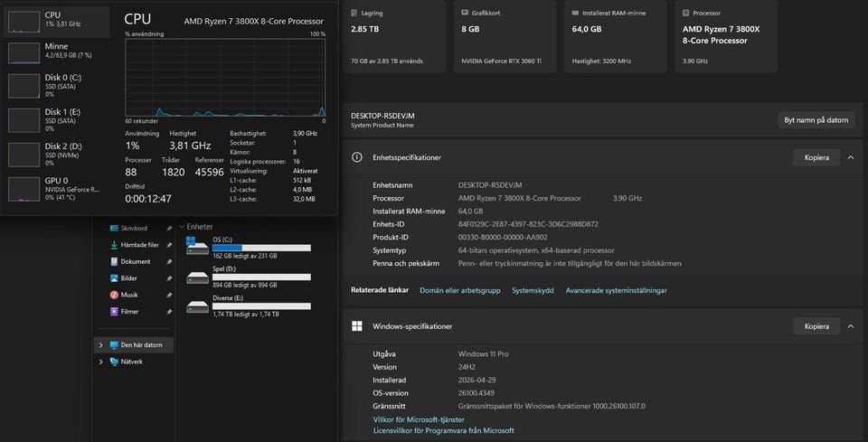Click the Musik note icon
868x442 pixels.
pyautogui.click(x=114, y=295)
